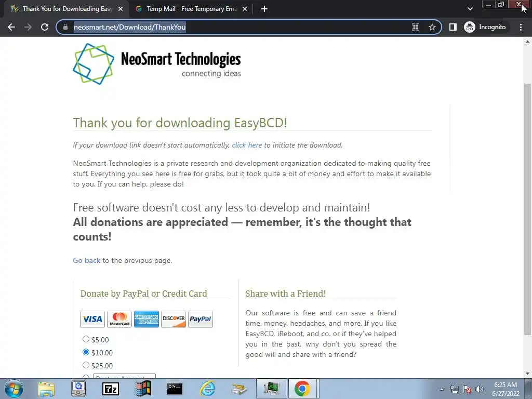Open Internet Explorer from the taskbar

[207, 389]
